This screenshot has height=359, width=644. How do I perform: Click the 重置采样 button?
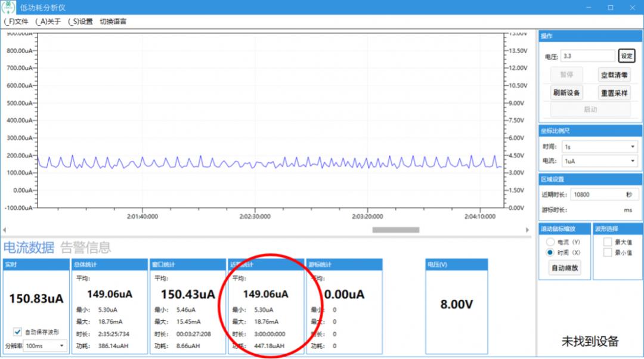(x=614, y=93)
